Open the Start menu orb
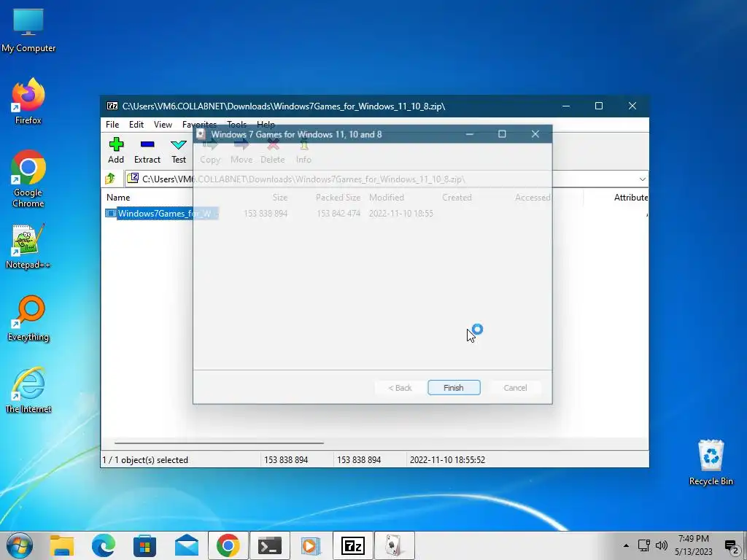The width and height of the screenshot is (747, 560). click(x=20, y=545)
